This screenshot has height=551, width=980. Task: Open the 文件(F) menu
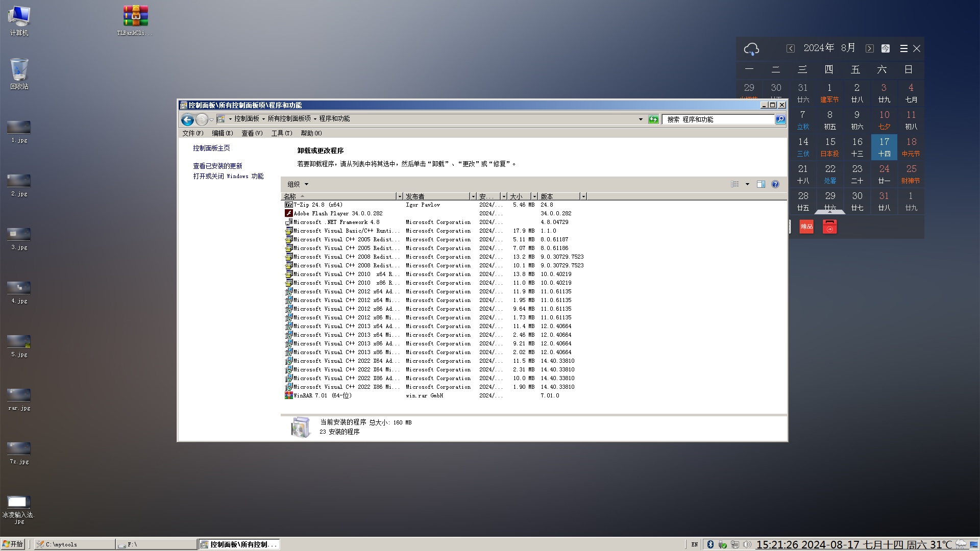pos(193,133)
